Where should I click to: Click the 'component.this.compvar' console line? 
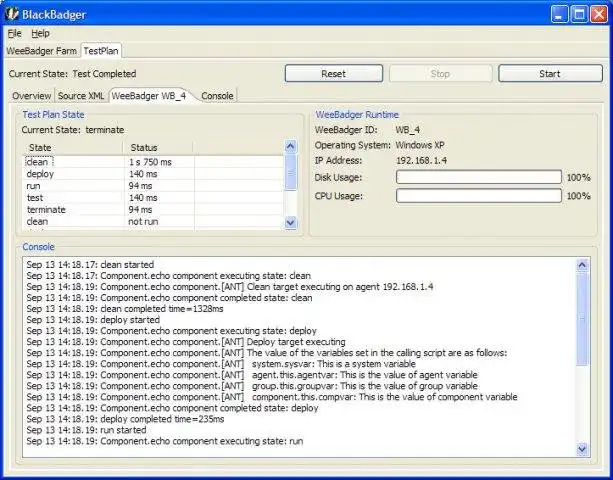pos(272,397)
